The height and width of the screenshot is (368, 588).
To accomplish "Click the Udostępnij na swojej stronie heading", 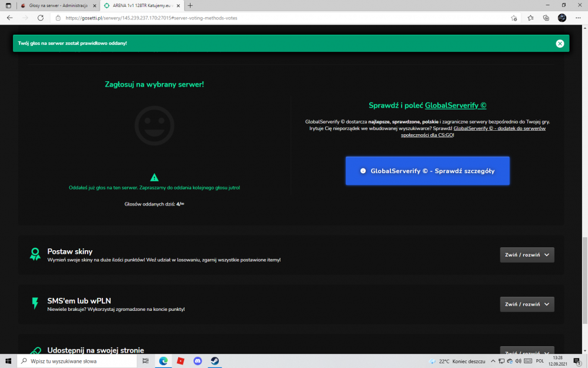I will pos(96,350).
